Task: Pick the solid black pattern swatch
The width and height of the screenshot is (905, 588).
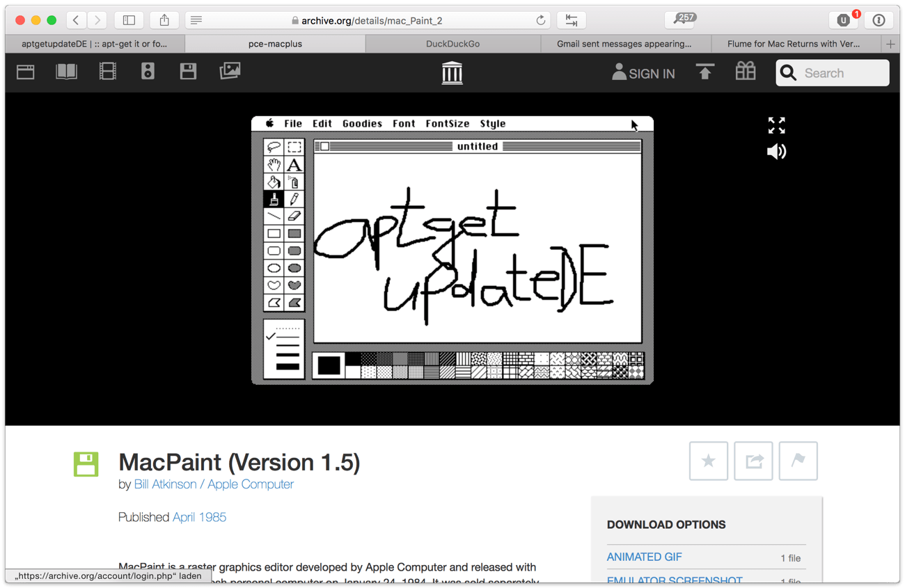Action: pos(353,359)
